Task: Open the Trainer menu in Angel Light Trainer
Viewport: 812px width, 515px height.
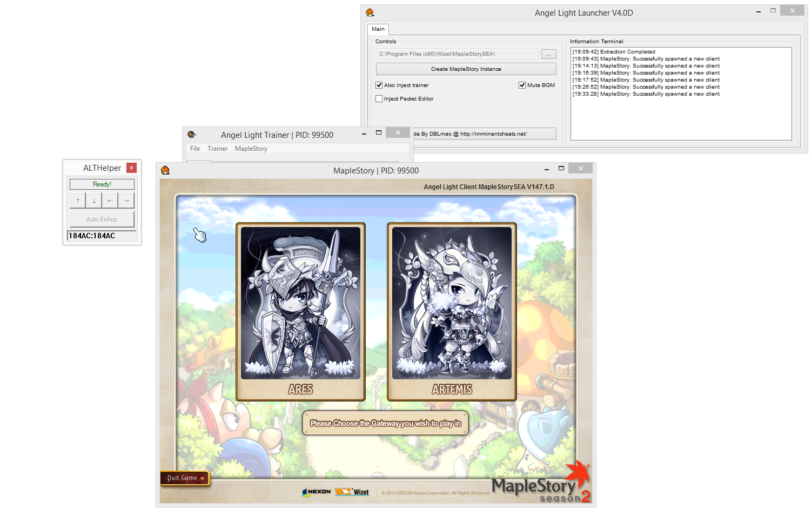Action: pyautogui.click(x=218, y=149)
